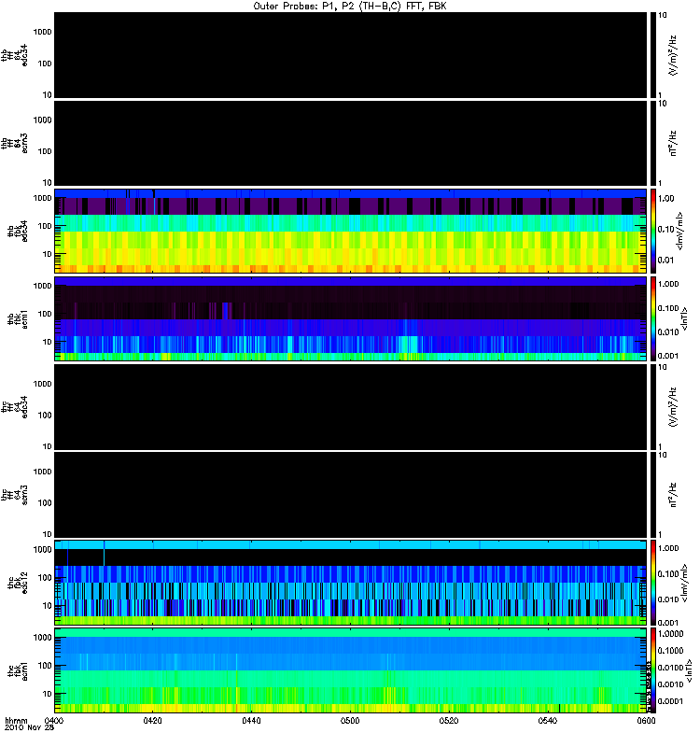Click inside the empty thc fff 64 edc34 panel
Image resolution: width=700 pixels, height=747 pixels.
click(x=351, y=406)
